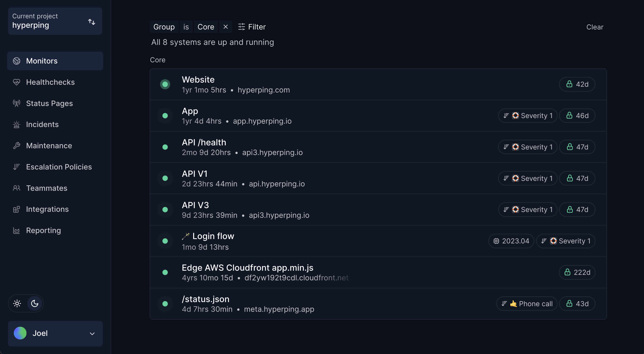The image size is (644, 354).
Task: Open Escalation Policies
Action: [55, 167]
